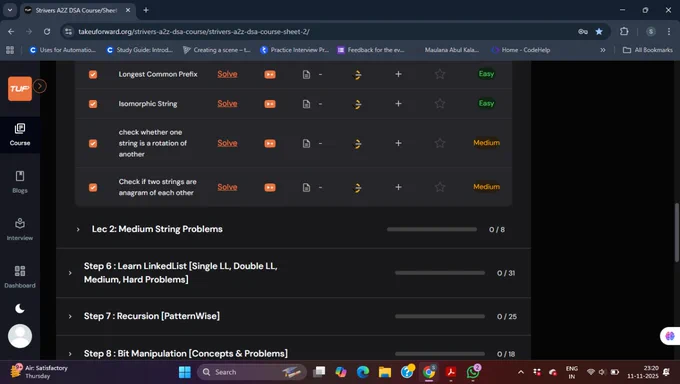Viewport: 680px width, 384px height.
Task: Click taskbar Search box
Action: (252, 372)
